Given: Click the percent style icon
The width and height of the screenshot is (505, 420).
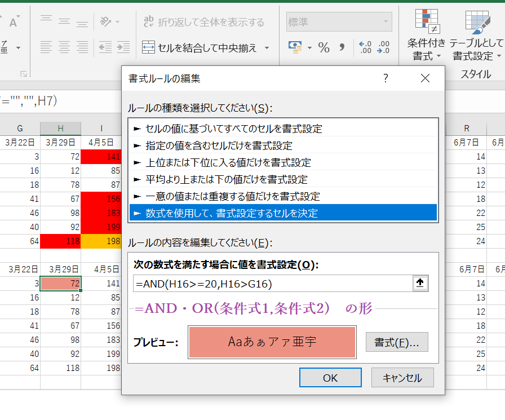Looking at the screenshot, I should 324,48.
